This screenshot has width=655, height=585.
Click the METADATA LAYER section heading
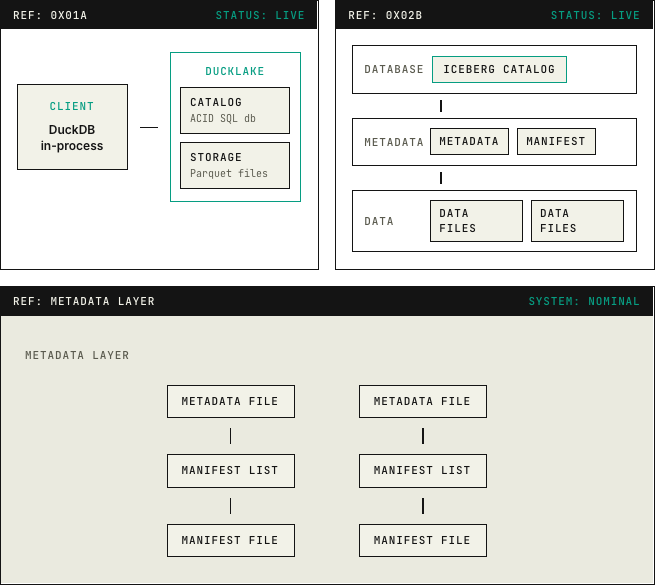coord(77,356)
